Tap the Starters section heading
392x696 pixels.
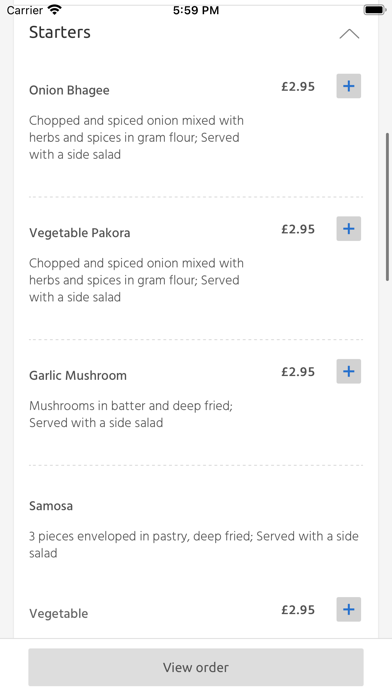pyautogui.click(x=60, y=32)
